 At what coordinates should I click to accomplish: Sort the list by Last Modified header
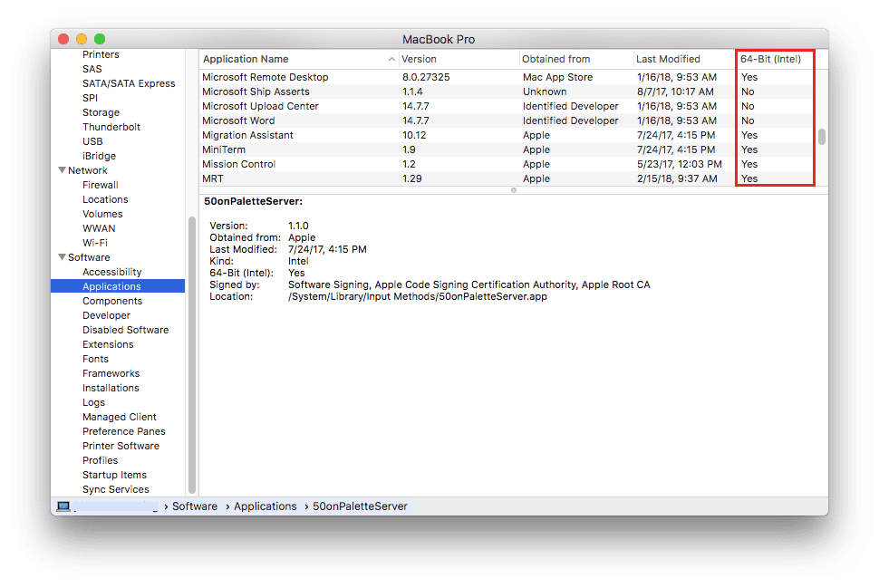[x=668, y=59]
